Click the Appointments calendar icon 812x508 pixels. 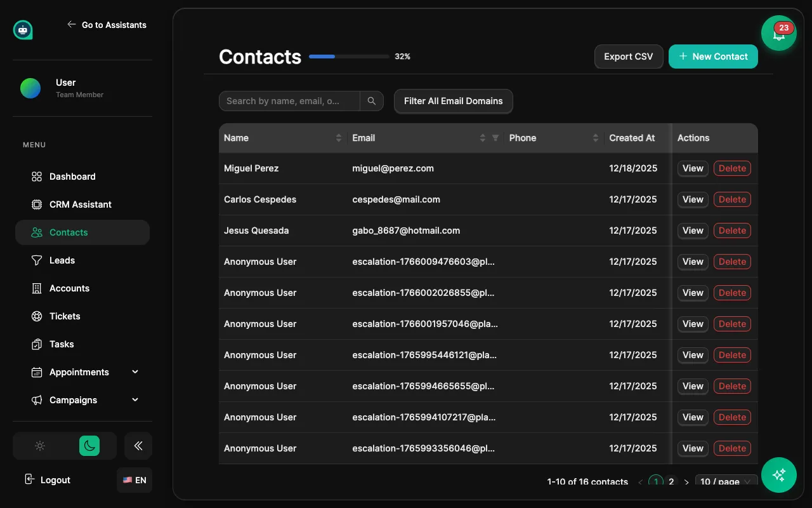37,372
